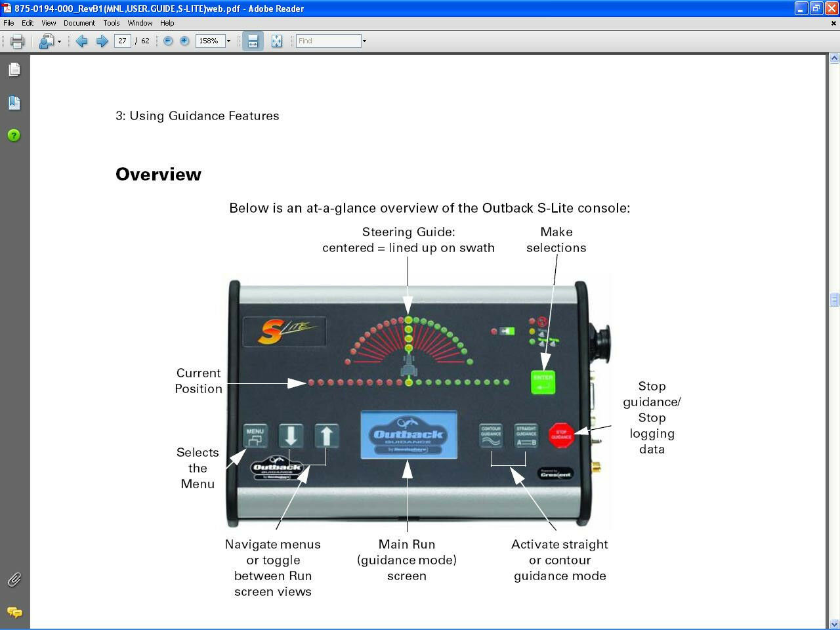Image resolution: width=840 pixels, height=630 pixels.
Task: Click the '3: Using Guidance Features' header text
Action: pos(198,116)
